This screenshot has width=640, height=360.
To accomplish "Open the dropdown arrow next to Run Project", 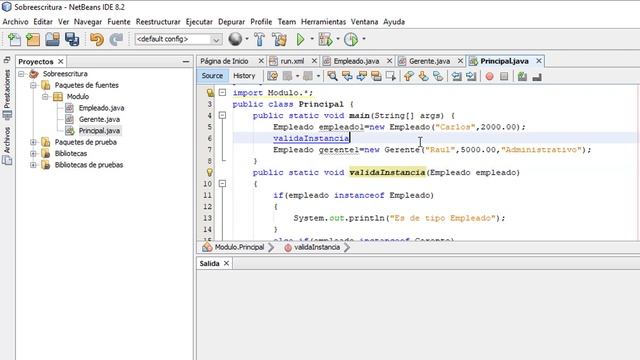I will click(x=312, y=39).
